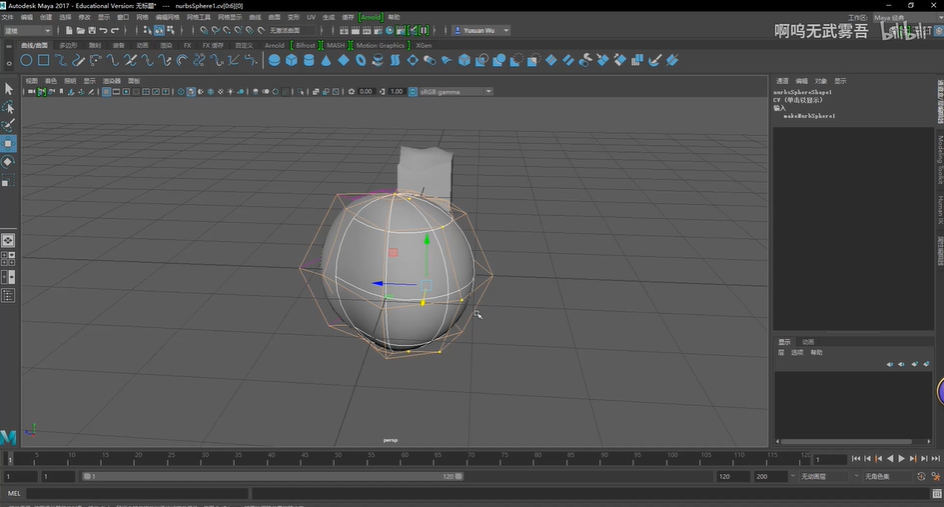The height and width of the screenshot is (507, 944).
Task: Open the MEL script editor icon
Action: 937,494
